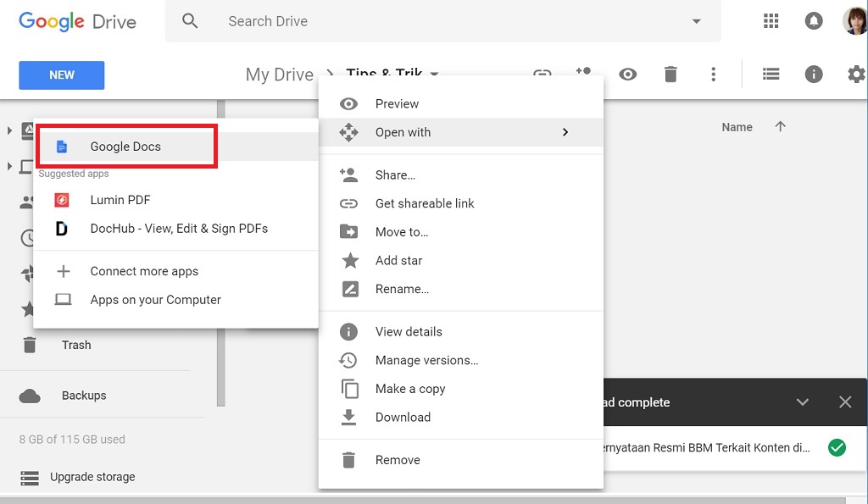Click the DocHub D icon
Screen dimensions: 868x504
[61, 229]
